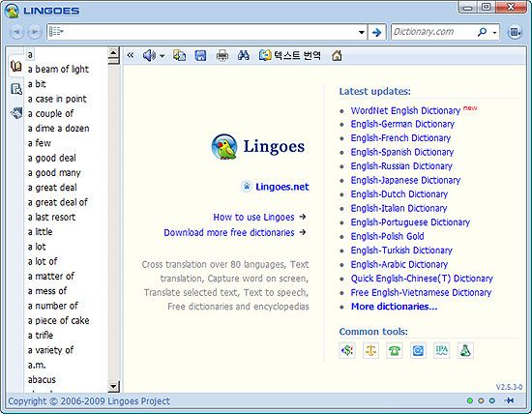Viewport: 532px width, 414px height.
Task: Open the search box history dropdown
Action: 362,32
